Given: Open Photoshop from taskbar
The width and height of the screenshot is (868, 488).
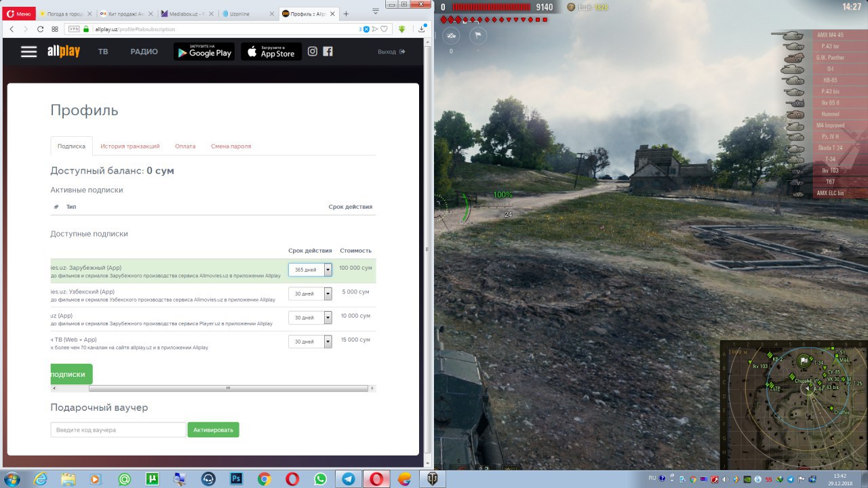Looking at the screenshot, I should pos(236,479).
